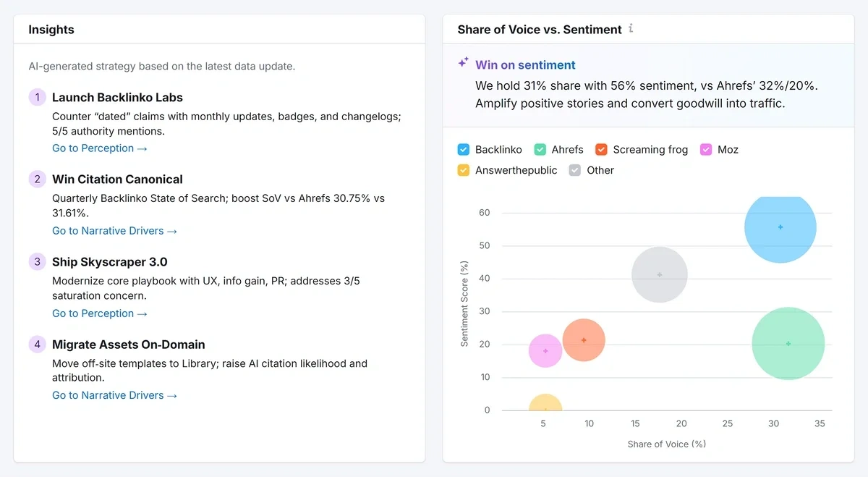This screenshot has width=868, height=477.
Task: Toggle the Answerthepublic checkbox
Action: (x=462, y=170)
